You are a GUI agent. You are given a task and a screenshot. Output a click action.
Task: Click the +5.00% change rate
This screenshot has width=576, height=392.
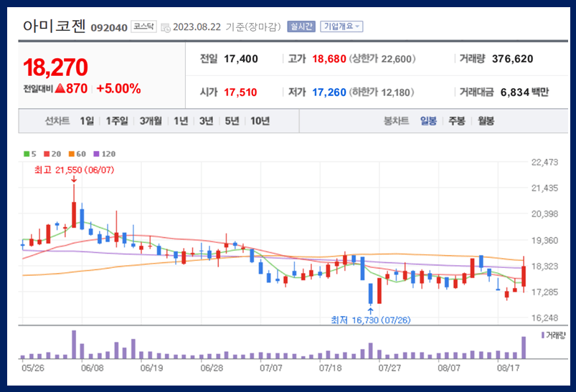(118, 88)
